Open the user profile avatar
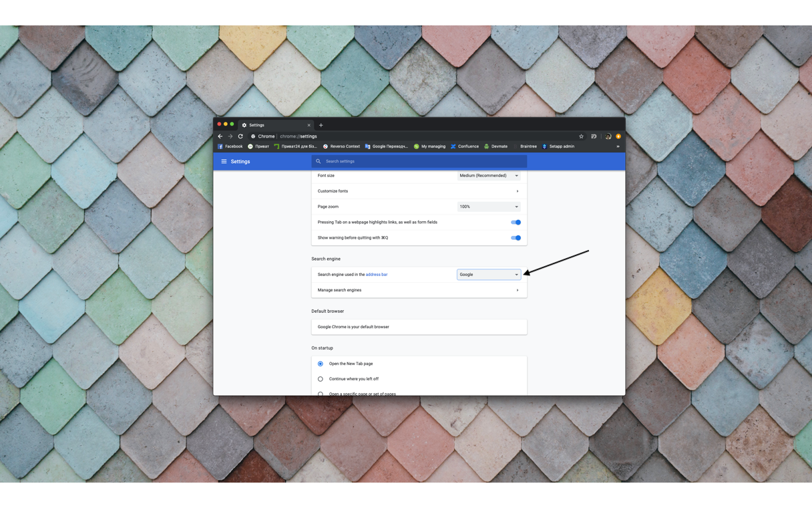Screen dimensions: 812x508 pyautogui.click(x=618, y=136)
